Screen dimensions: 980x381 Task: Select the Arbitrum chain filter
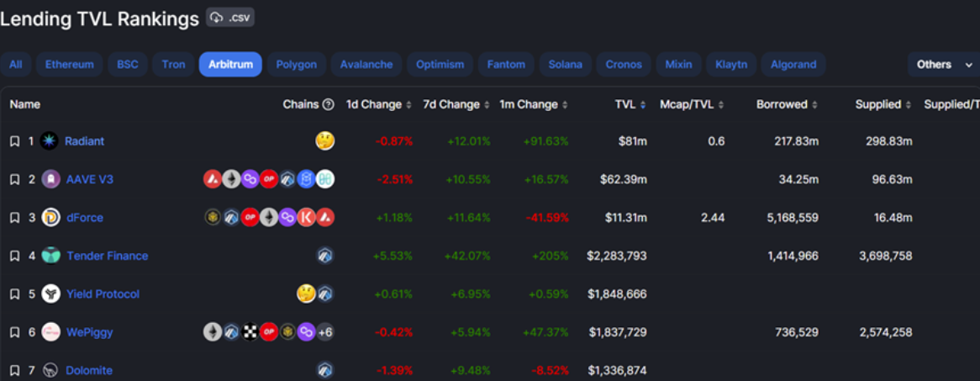click(x=230, y=65)
